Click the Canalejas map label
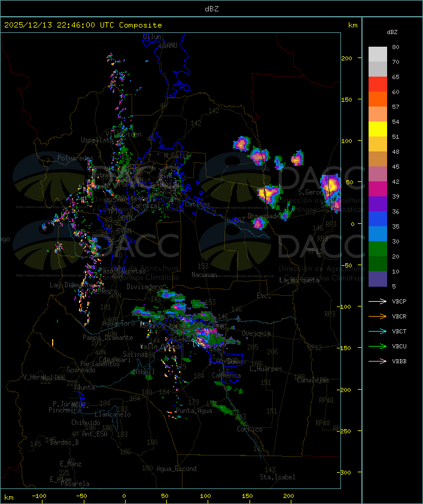 click(313, 380)
